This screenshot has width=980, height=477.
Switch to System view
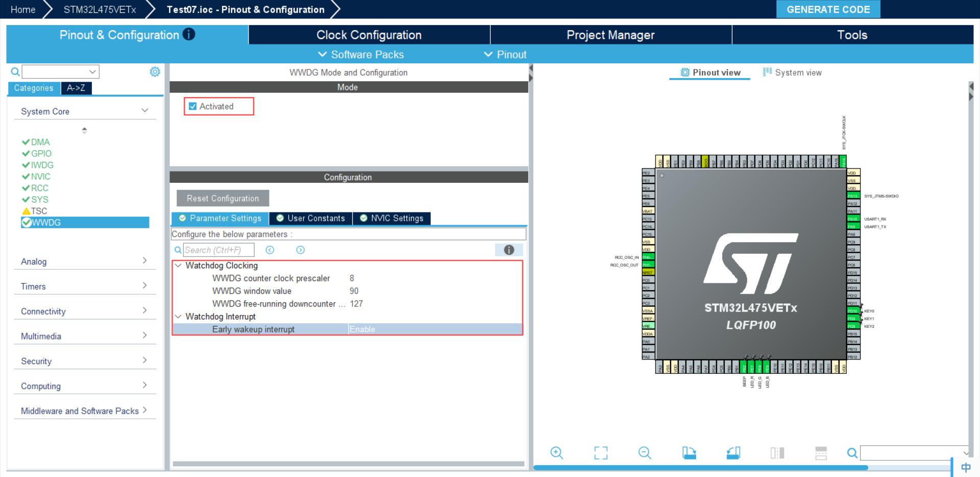[x=792, y=73]
